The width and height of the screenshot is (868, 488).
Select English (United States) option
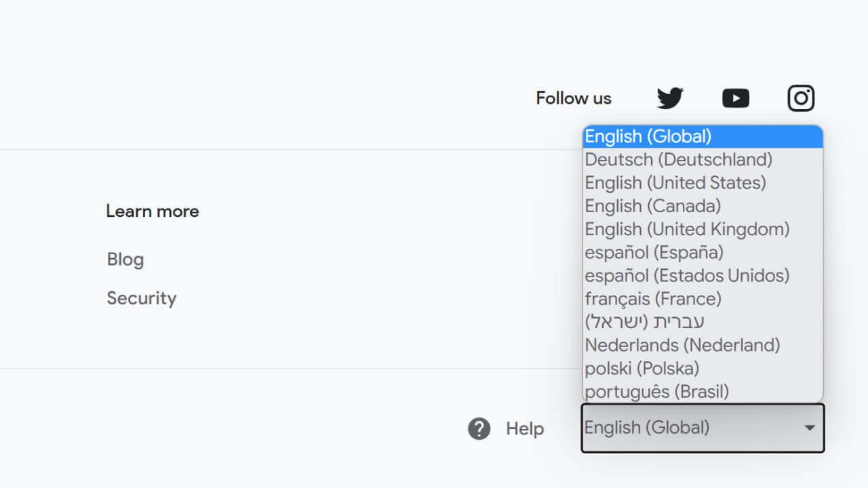703,182
